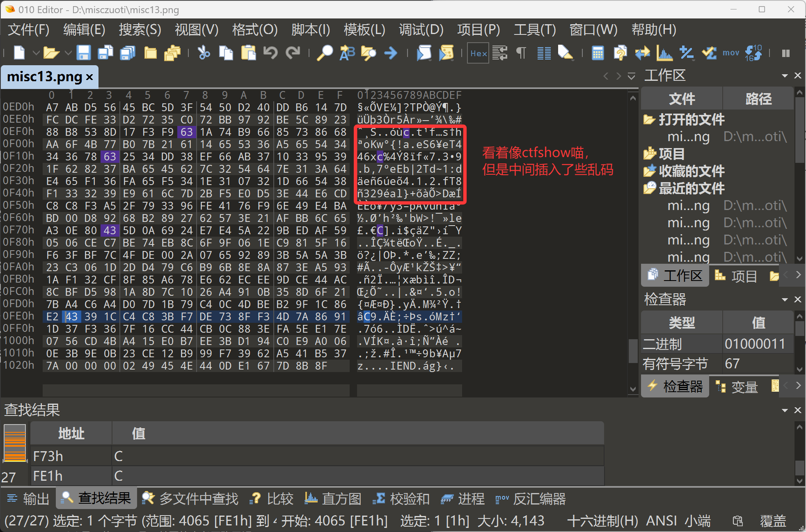Open the Find magnifier tool

click(x=325, y=53)
